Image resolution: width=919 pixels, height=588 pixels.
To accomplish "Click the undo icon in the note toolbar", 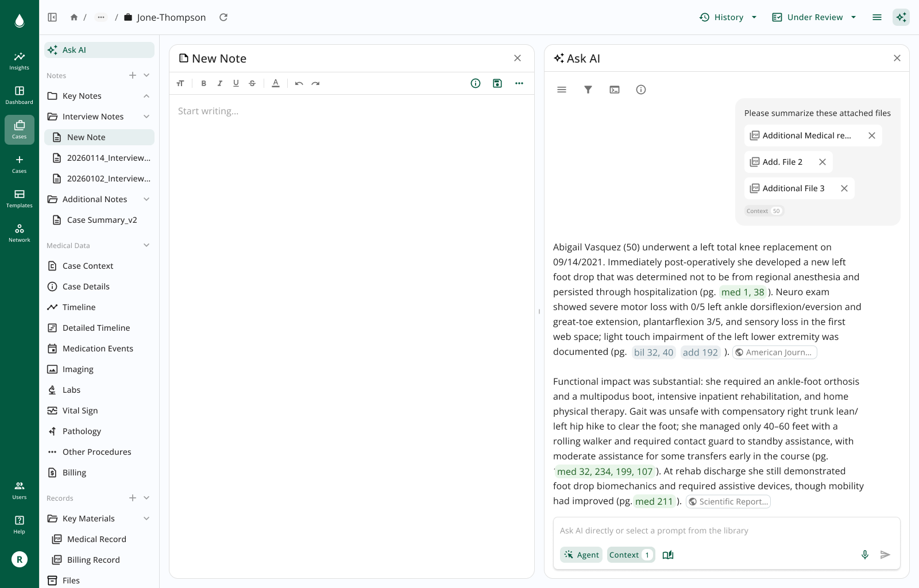I will point(298,83).
